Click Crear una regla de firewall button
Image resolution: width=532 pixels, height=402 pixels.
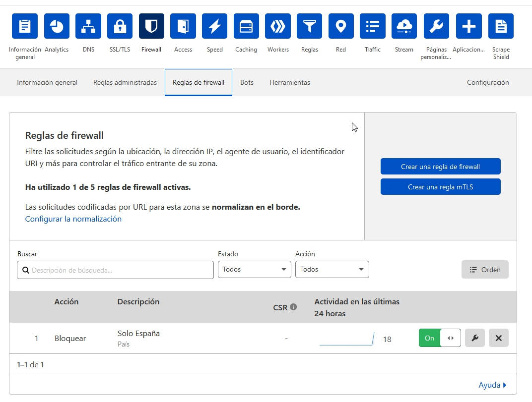click(440, 167)
